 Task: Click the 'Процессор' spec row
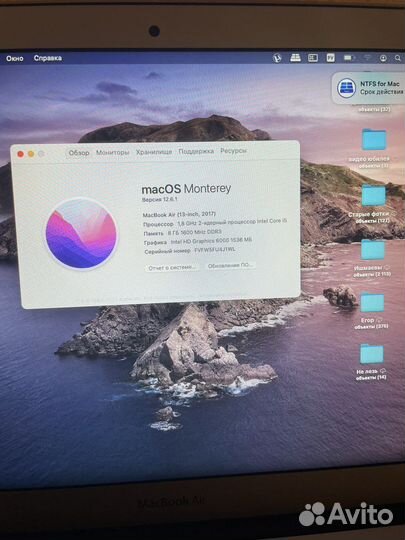pyautogui.click(x=215, y=222)
